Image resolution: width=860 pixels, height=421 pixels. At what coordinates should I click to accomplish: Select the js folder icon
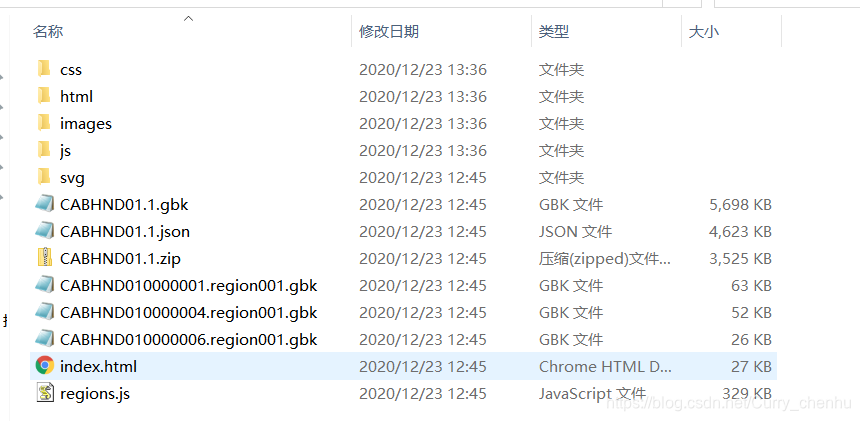point(44,150)
